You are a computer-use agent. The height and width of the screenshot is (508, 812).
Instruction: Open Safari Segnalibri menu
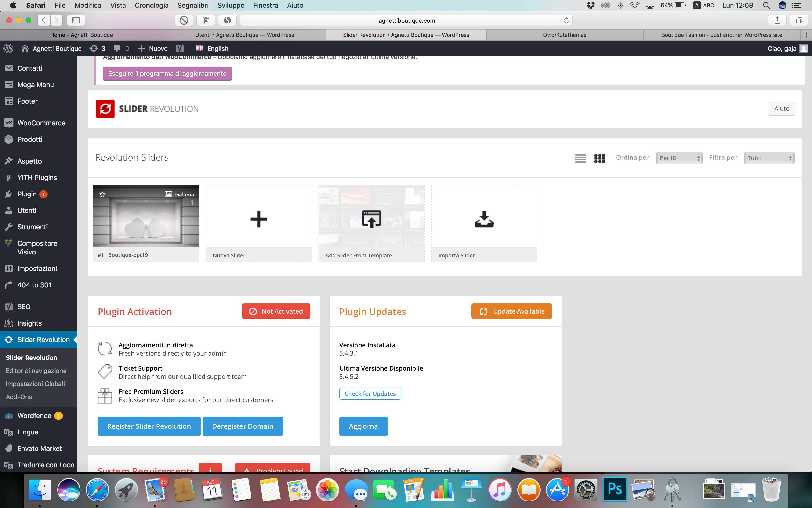(x=193, y=5)
